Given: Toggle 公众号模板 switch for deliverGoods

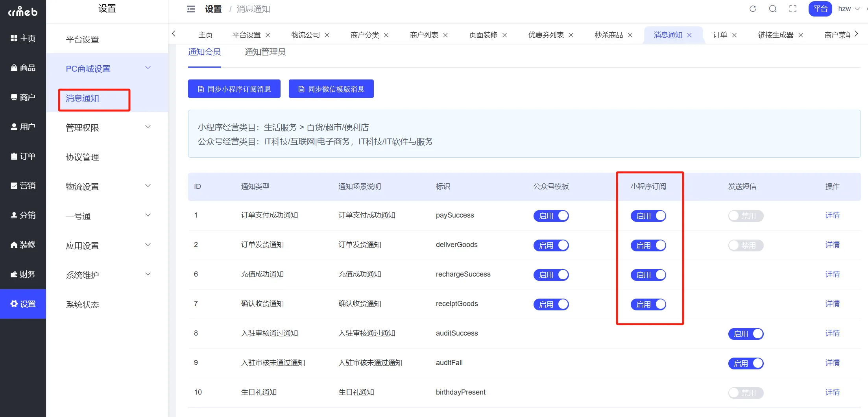Looking at the screenshot, I should tap(551, 245).
